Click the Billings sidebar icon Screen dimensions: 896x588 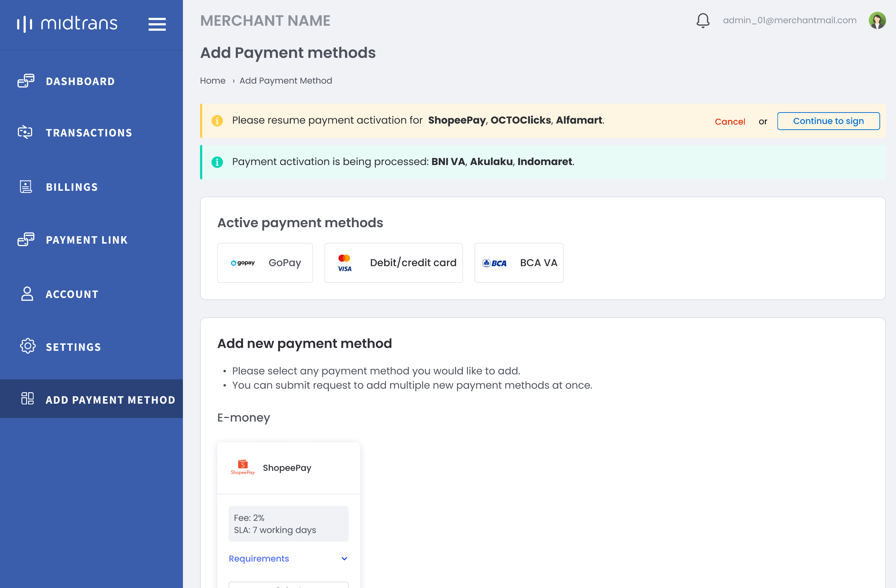[x=26, y=187]
